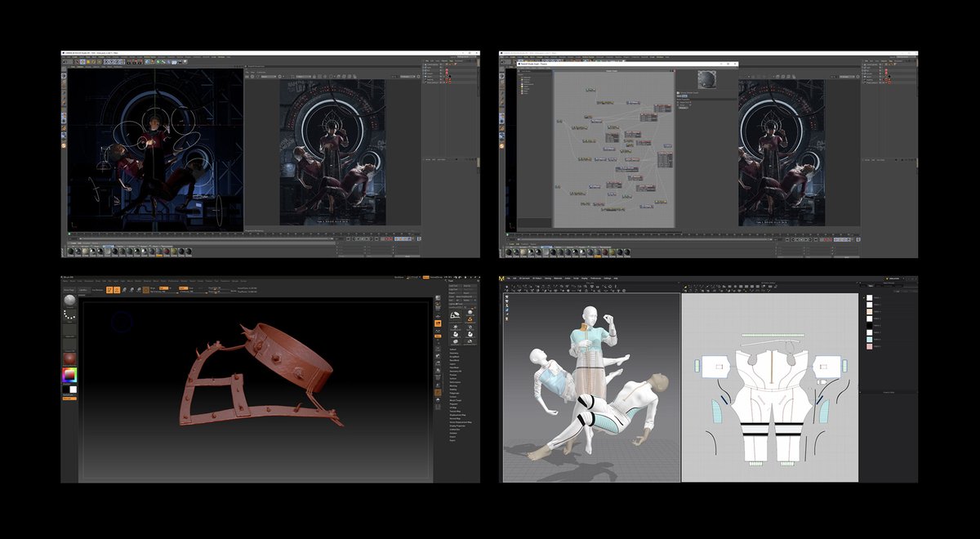Open the Sewing menu in Marvelous Designer
The width and height of the screenshot is (980, 539).
tap(548, 278)
